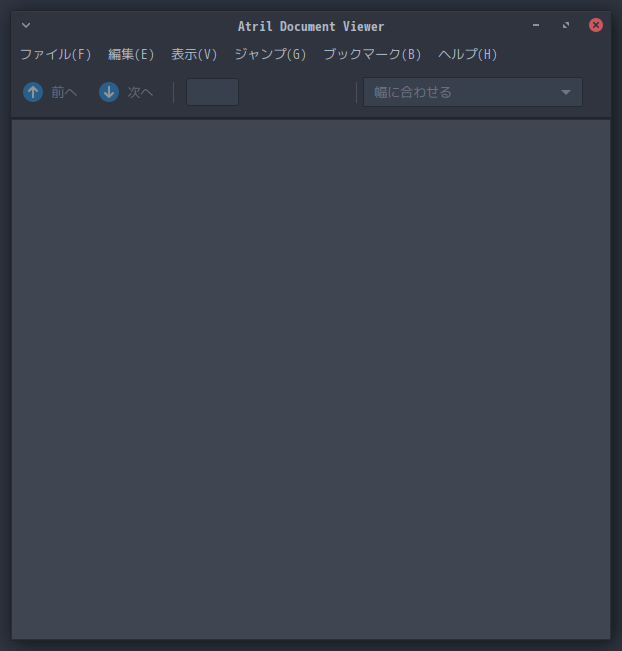
Task: Click blank toolbar space beside the page field
Action: click(297, 92)
